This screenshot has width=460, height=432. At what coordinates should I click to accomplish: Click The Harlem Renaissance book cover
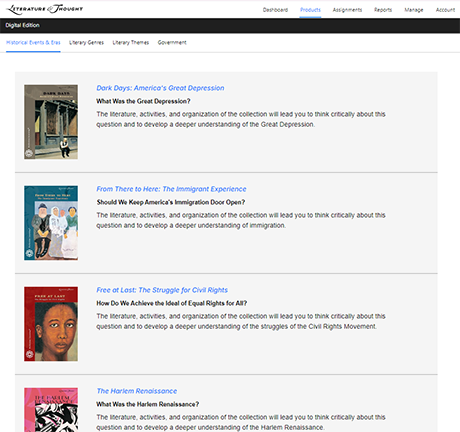[x=51, y=410]
